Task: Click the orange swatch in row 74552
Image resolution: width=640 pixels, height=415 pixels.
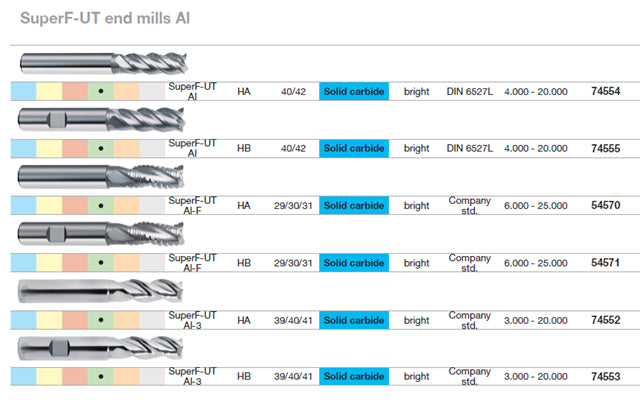Action: pos(127,320)
